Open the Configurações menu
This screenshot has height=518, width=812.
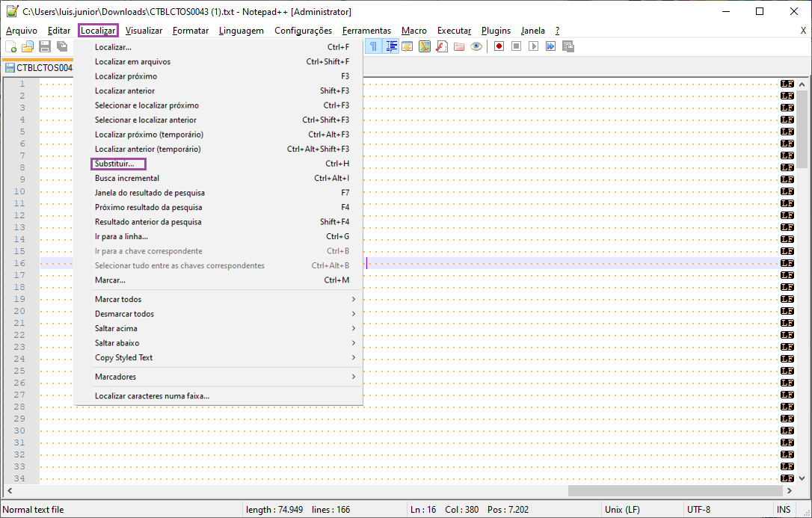tap(304, 31)
